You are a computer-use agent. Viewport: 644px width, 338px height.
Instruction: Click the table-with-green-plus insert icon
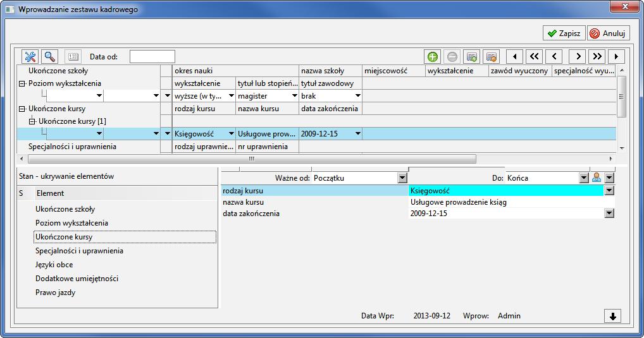coord(471,57)
